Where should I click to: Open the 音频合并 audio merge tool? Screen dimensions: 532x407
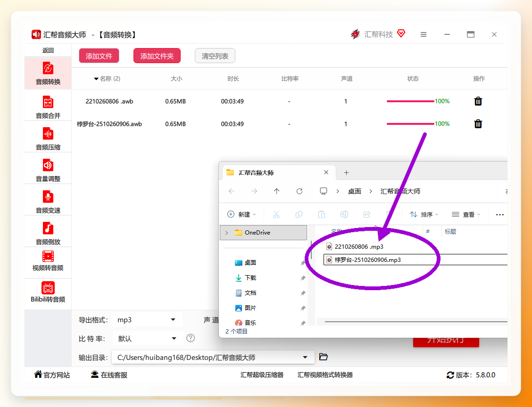pyautogui.click(x=48, y=107)
